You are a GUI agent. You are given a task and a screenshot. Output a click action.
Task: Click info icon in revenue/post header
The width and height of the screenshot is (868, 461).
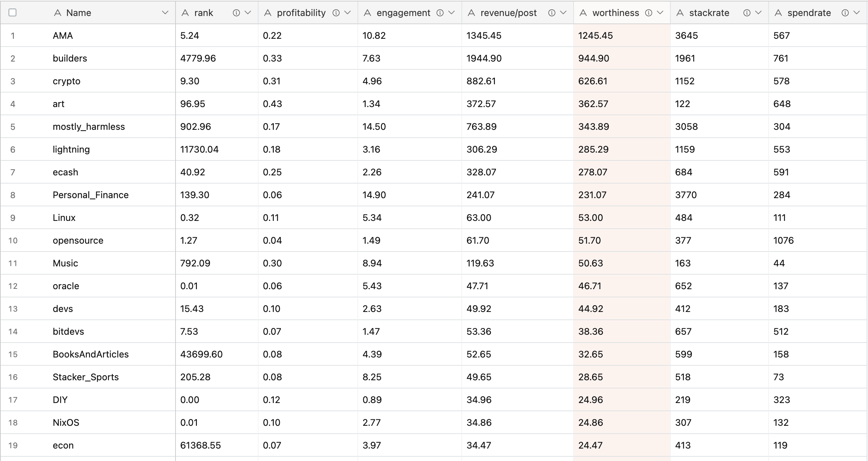pyautogui.click(x=551, y=13)
